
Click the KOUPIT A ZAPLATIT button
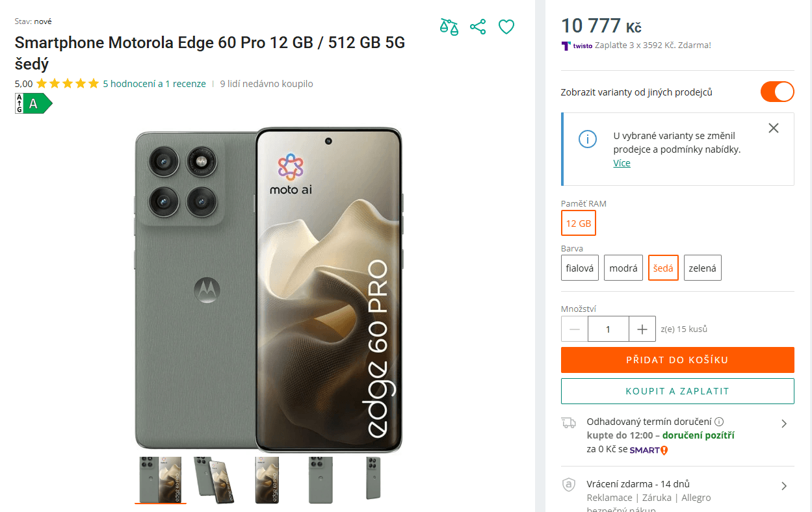point(677,391)
